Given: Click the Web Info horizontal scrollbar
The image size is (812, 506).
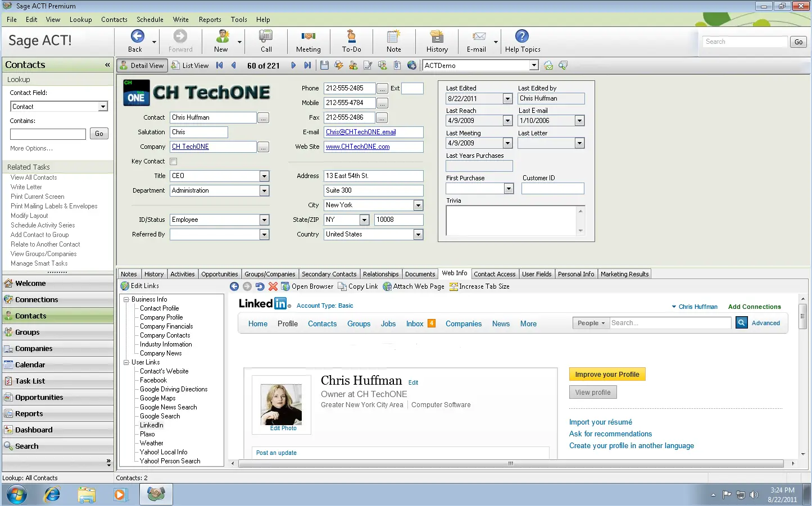Looking at the screenshot, I should click(510, 463).
